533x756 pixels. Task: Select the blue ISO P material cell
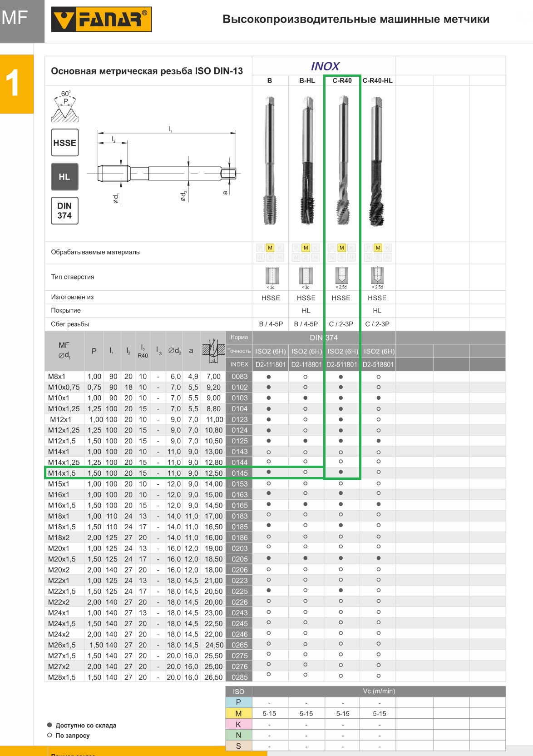click(x=238, y=702)
